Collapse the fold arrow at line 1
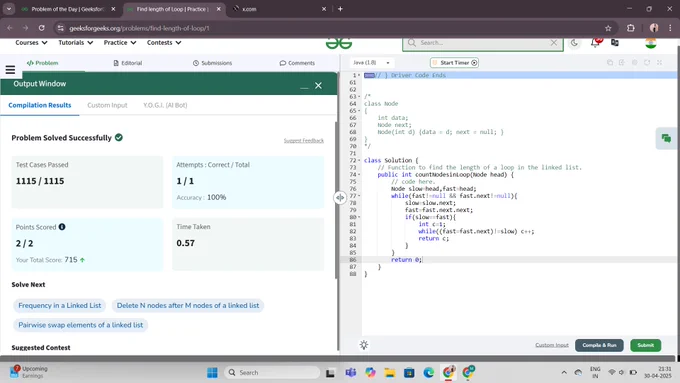Viewport: 680px width, 383px height. pos(359,75)
